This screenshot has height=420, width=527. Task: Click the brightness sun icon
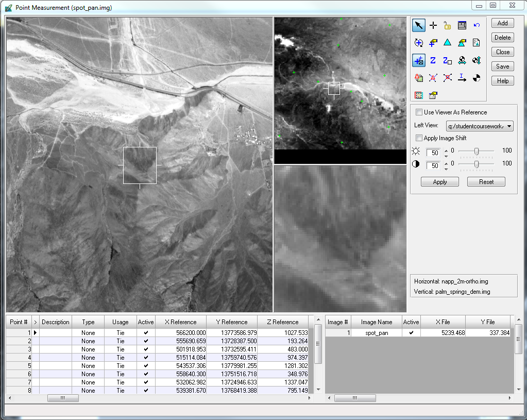416,151
